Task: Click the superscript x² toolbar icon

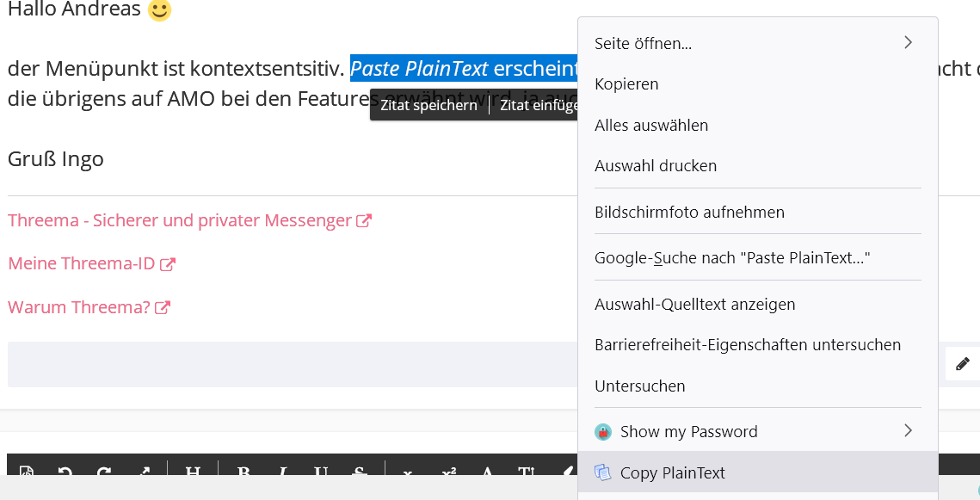Action: (x=448, y=472)
